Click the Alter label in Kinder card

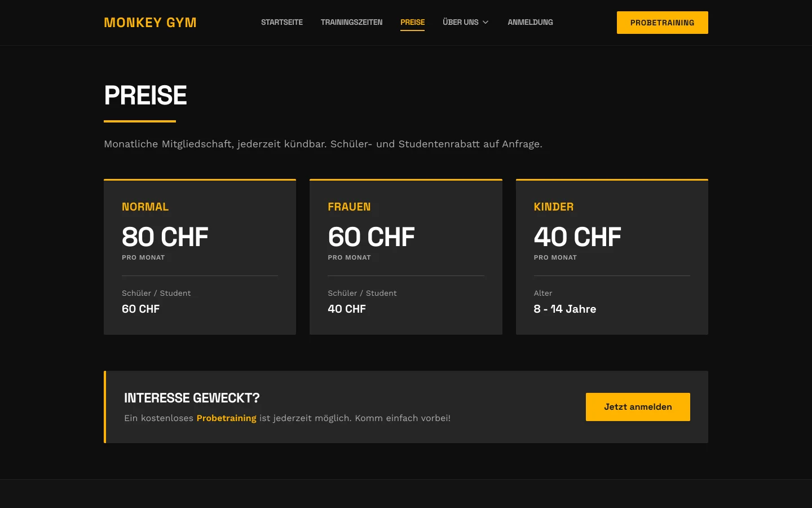(543, 293)
